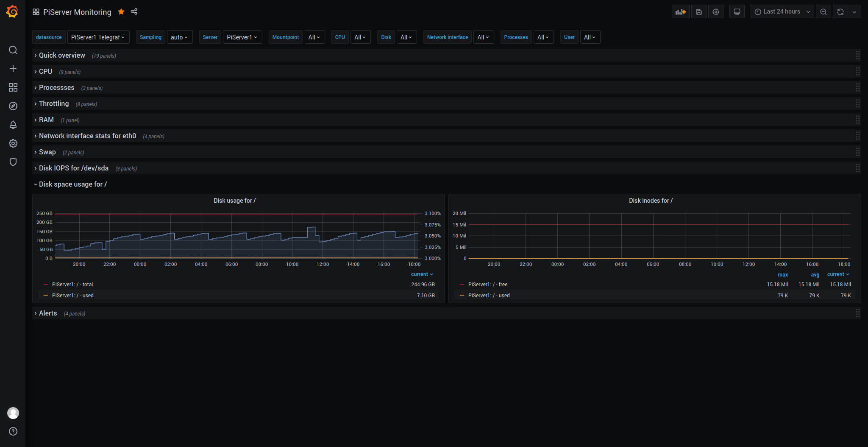Toggle the 'PiServer1: / - total' legend series
This screenshot has height=447, width=868.
72,285
